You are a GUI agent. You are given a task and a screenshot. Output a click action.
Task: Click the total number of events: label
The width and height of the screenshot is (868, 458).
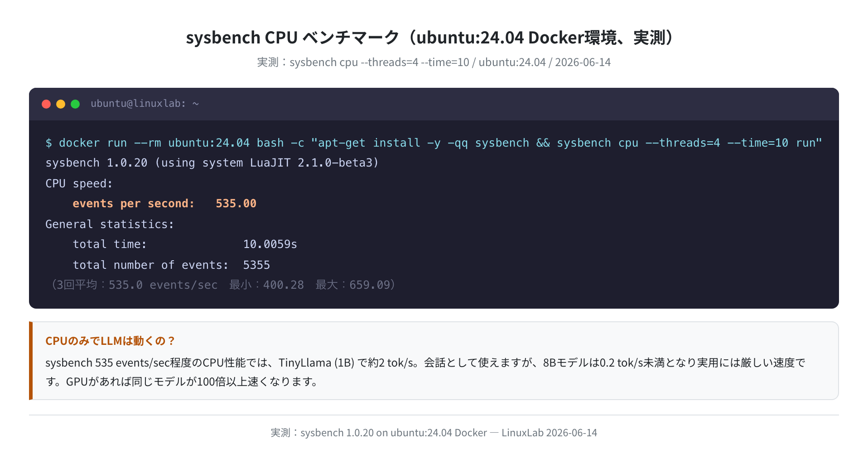150,265
